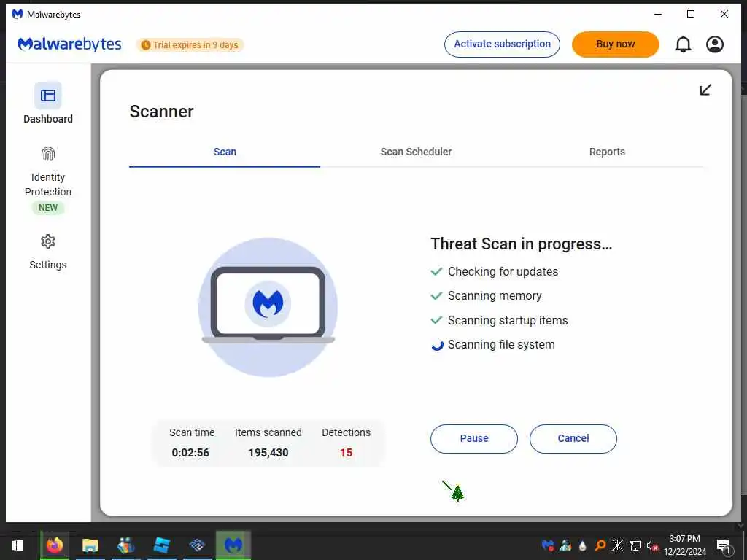Switch to the Scan tab
747x560 pixels.
(225, 152)
